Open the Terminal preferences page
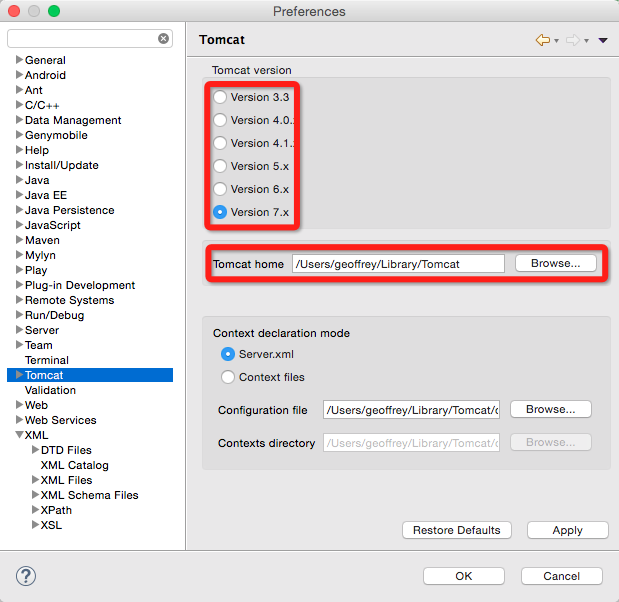The height and width of the screenshot is (602, 619). pos(47,360)
